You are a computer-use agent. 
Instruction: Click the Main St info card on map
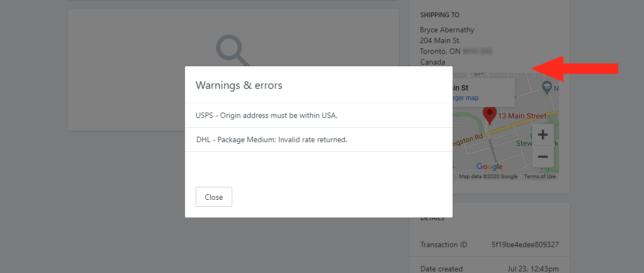coord(483,93)
